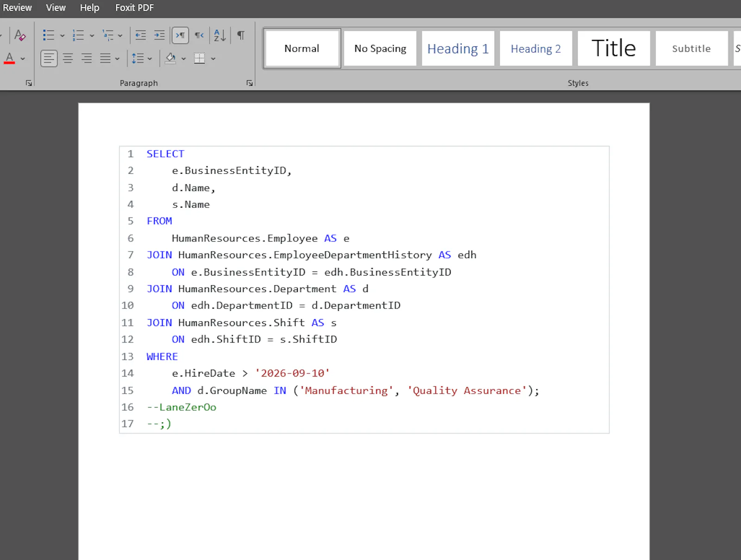Expand the Borders dropdown arrow
The width and height of the screenshot is (741, 560).
click(x=213, y=59)
